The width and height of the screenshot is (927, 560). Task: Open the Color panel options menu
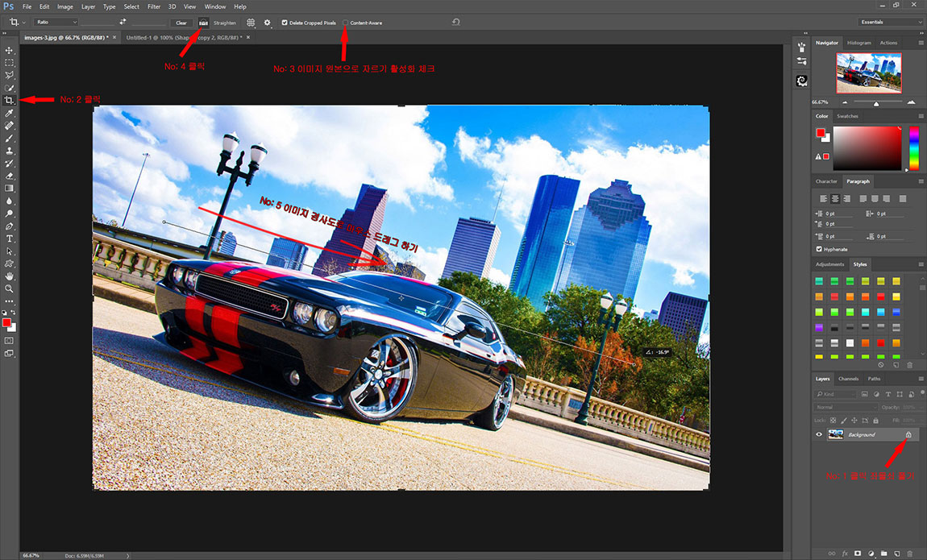[921, 116]
